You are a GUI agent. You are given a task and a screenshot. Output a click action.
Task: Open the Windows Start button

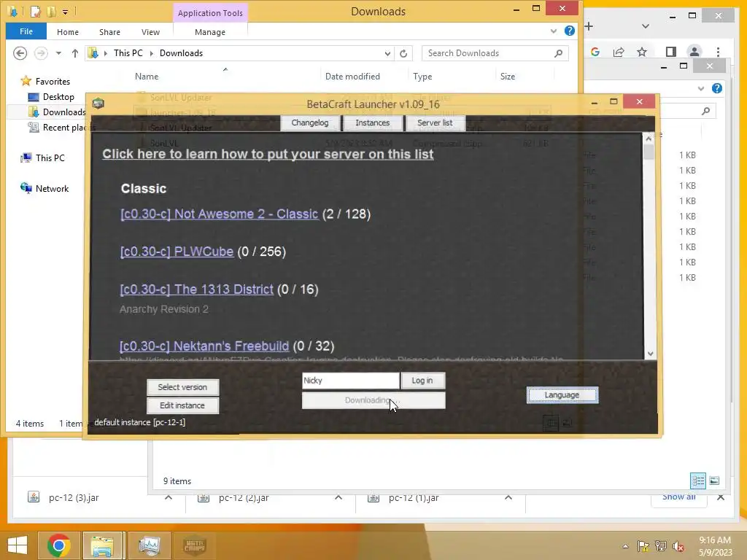18,545
